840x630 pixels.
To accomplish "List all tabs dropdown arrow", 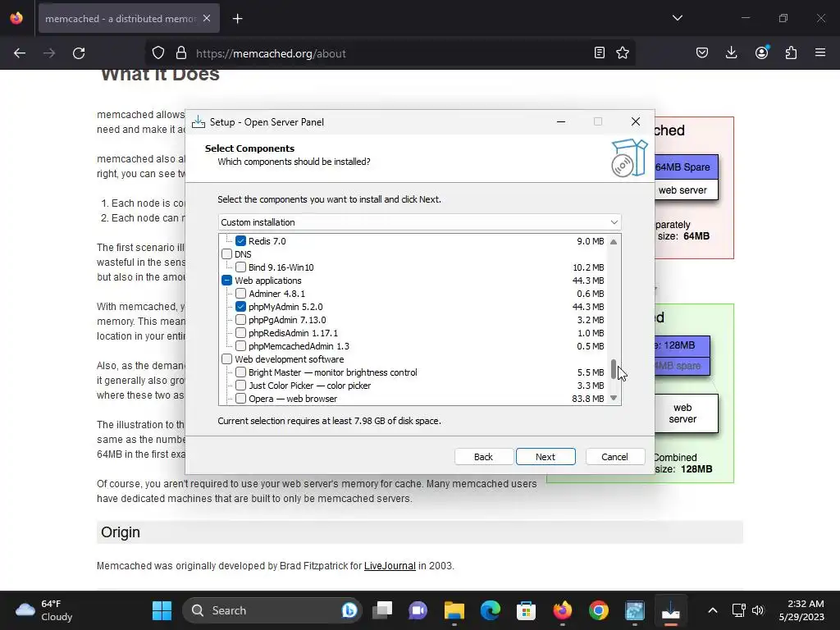I will coord(677,18).
